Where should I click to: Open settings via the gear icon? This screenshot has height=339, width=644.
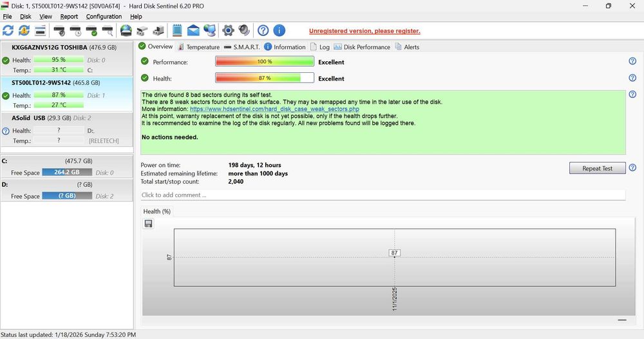tap(229, 30)
